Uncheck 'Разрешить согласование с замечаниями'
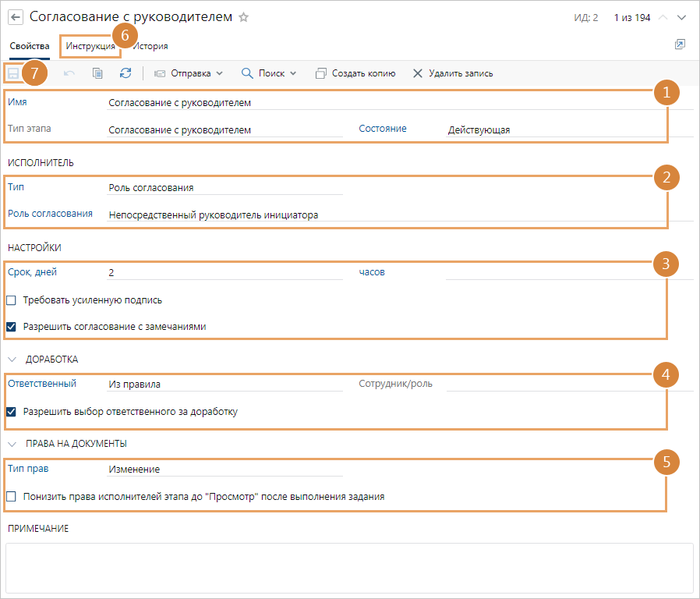The width and height of the screenshot is (700, 599). (x=12, y=327)
